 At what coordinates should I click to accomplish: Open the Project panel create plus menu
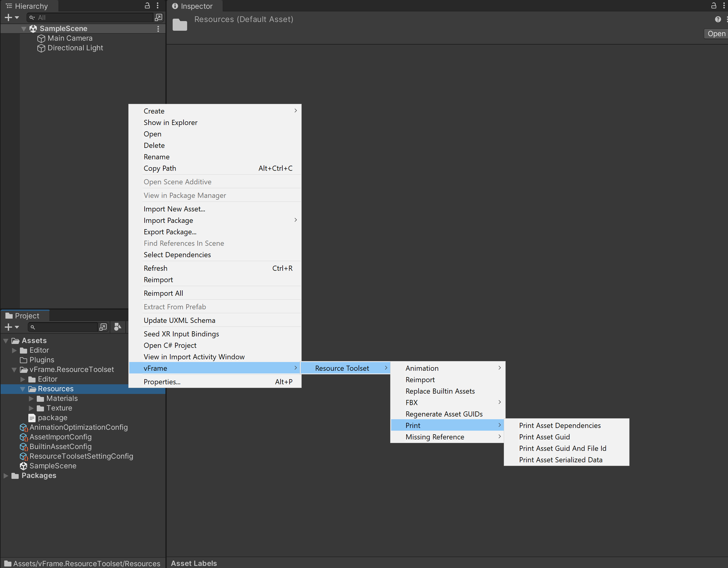(x=9, y=327)
